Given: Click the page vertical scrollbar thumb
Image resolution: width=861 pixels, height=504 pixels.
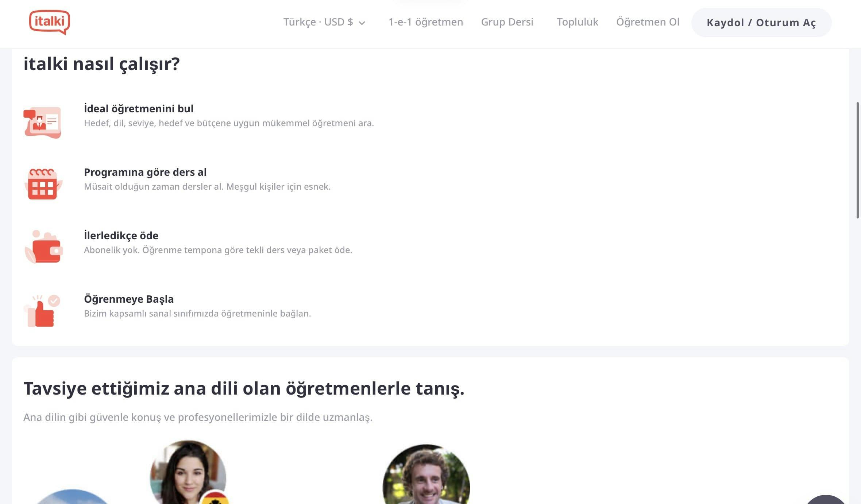Looking at the screenshot, I should 857,160.
